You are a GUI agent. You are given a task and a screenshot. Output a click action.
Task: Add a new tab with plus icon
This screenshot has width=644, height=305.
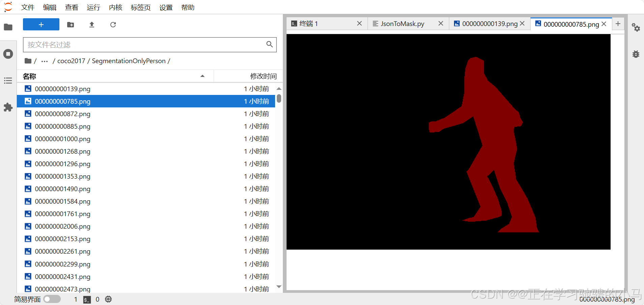pyautogui.click(x=618, y=24)
